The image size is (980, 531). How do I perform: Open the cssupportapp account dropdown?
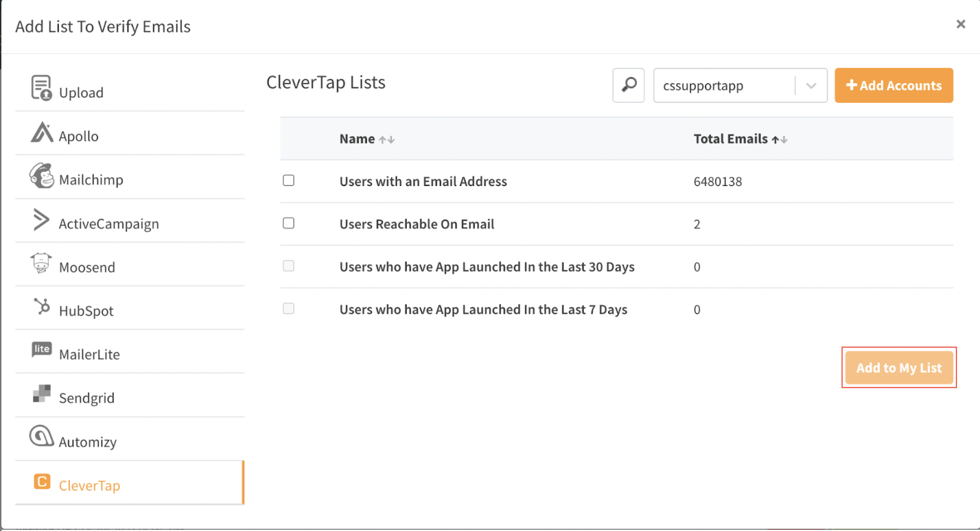[811, 86]
